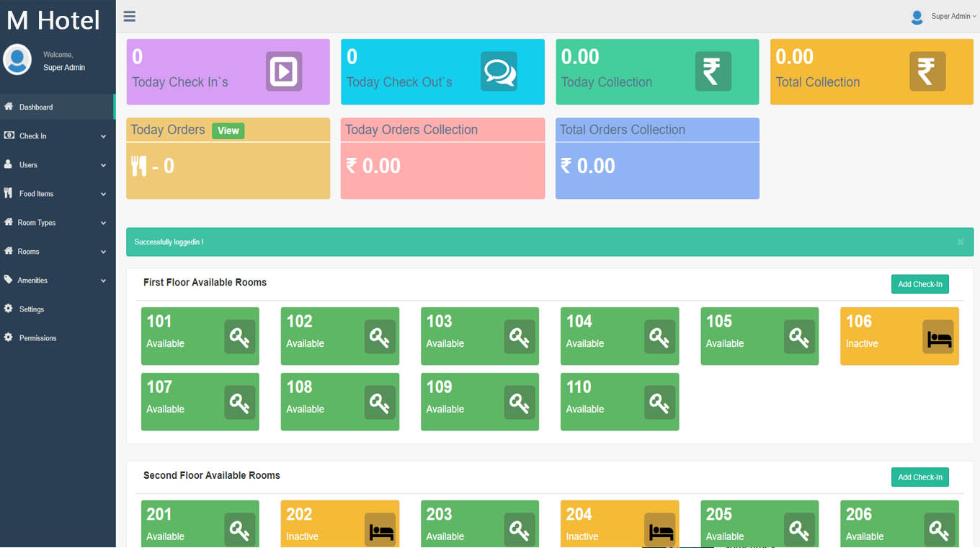
Task: Click the key icon for room 107
Action: 240,402
